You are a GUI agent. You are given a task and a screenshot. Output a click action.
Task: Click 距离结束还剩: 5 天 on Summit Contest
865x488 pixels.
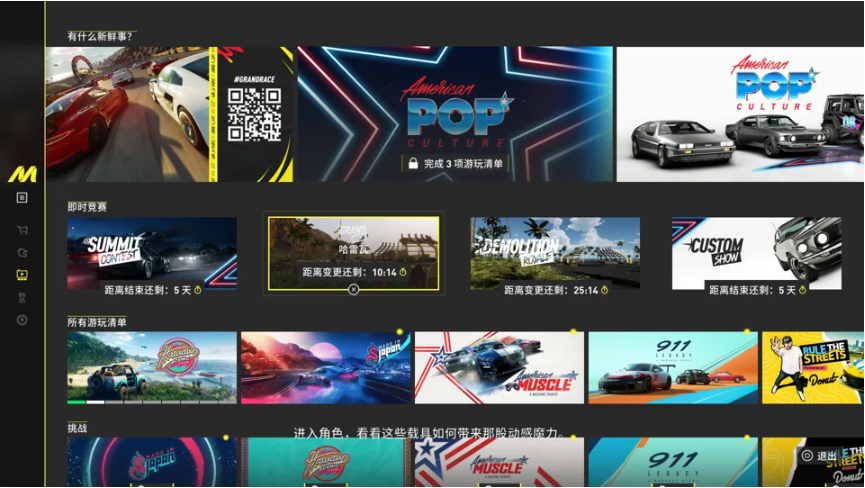click(148, 290)
